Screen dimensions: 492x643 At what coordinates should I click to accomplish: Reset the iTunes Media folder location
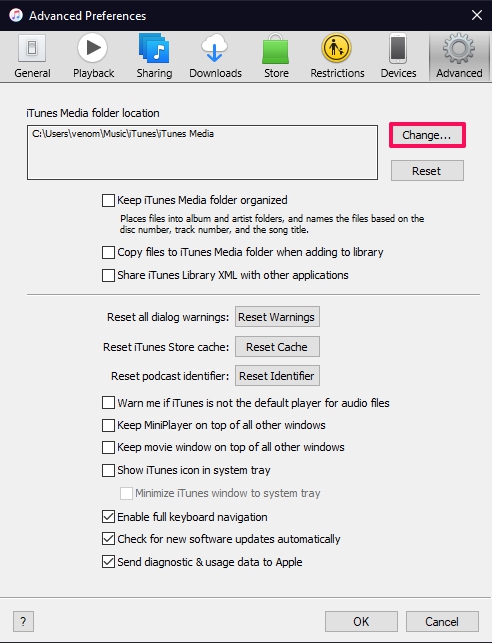(x=427, y=171)
